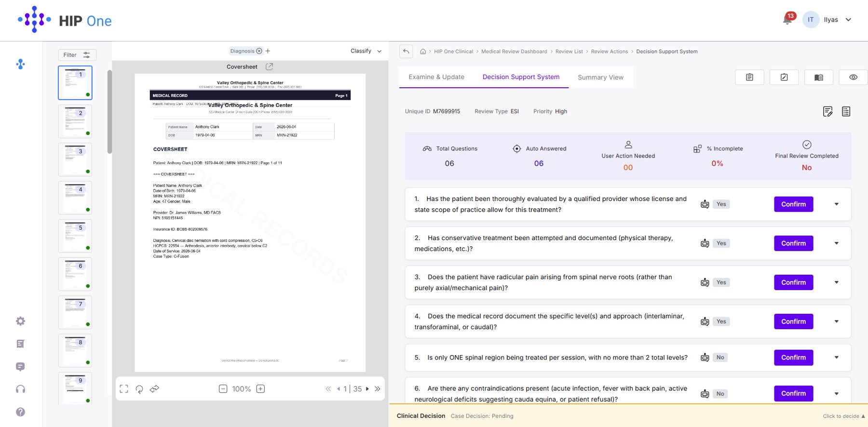
Task: Expand question 5 about ONE spinal region
Action: (837, 358)
